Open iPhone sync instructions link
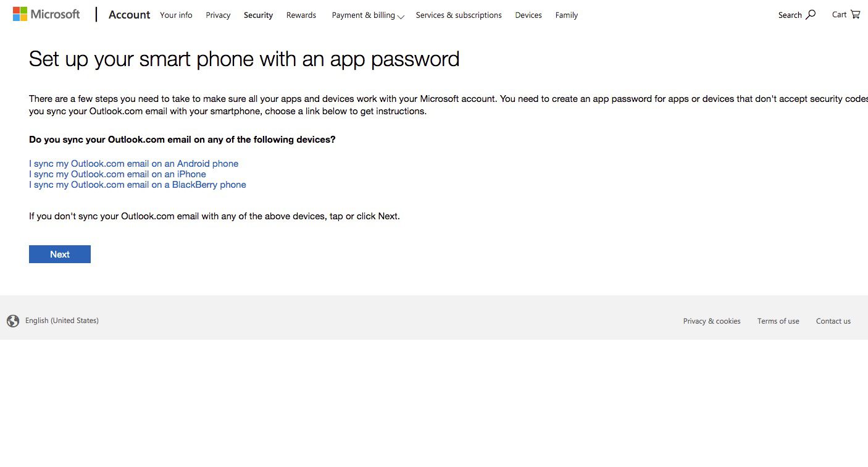Image resolution: width=868 pixels, height=467 pixels. pos(117,174)
